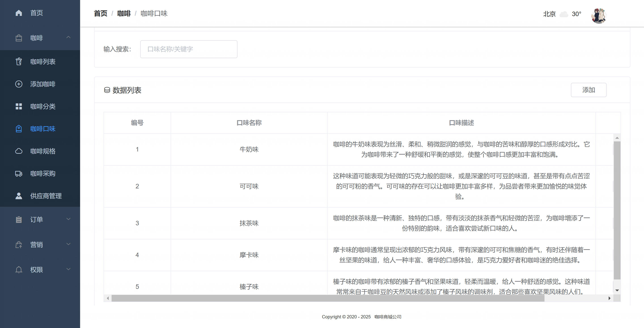Open the 咖啡采购 menu item
This screenshot has width=644, height=328.
[x=40, y=174]
